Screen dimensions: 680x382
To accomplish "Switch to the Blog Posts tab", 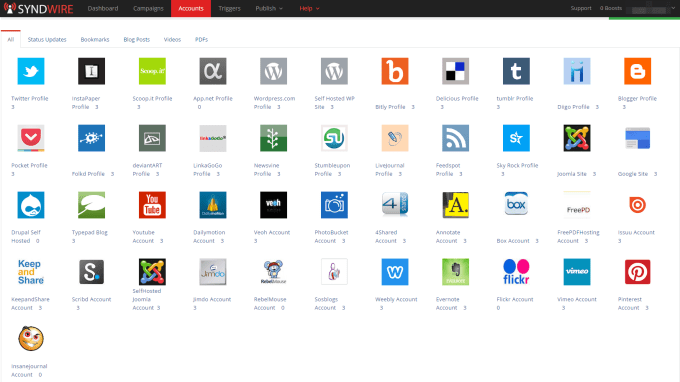I will click(x=137, y=39).
